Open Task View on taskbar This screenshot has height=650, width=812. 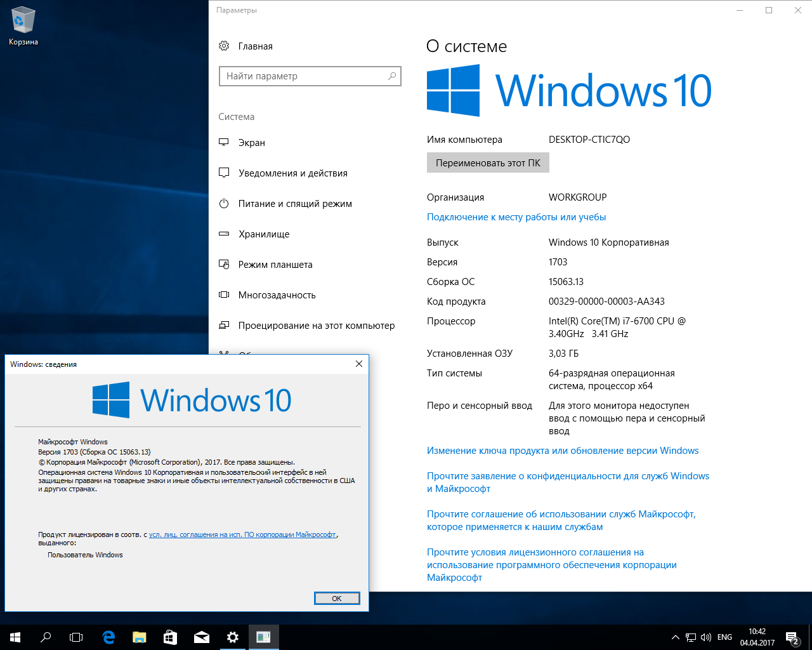(76, 637)
